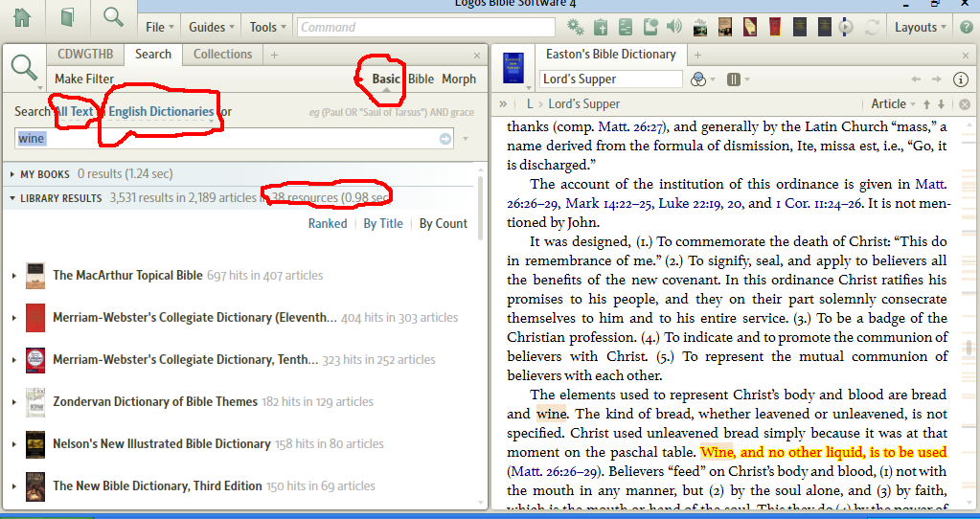Open the brown-cover book shortcut
Screen dimensions: 980x519
[x=725, y=27]
